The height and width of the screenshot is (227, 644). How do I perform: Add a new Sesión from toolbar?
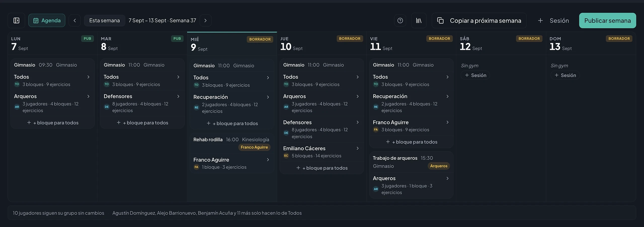click(x=553, y=20)
